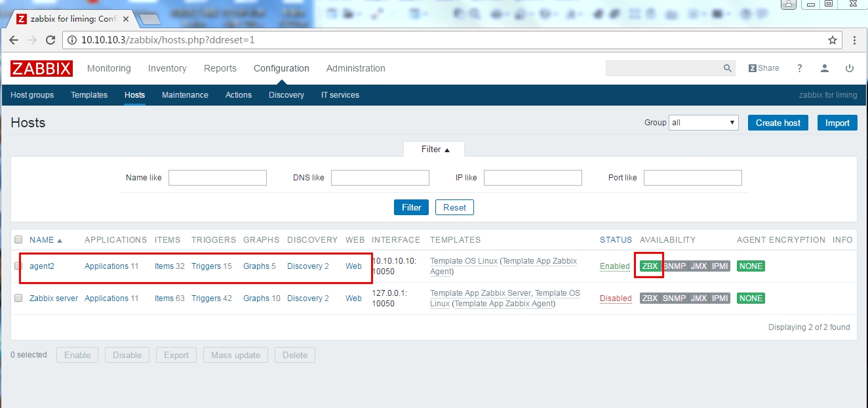Open Chrome three-dot menu

(854, 40)
